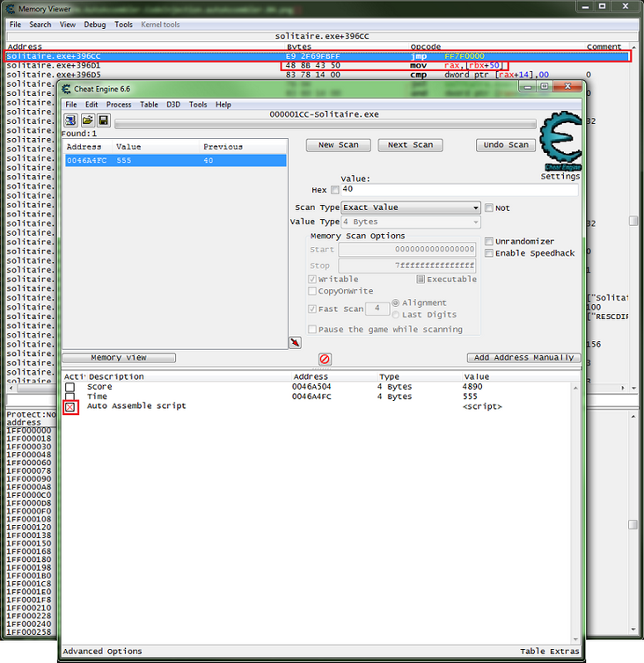This screenshot has height=663, width=644.
Task: Click Add Address Manually button
Action: 523,358
